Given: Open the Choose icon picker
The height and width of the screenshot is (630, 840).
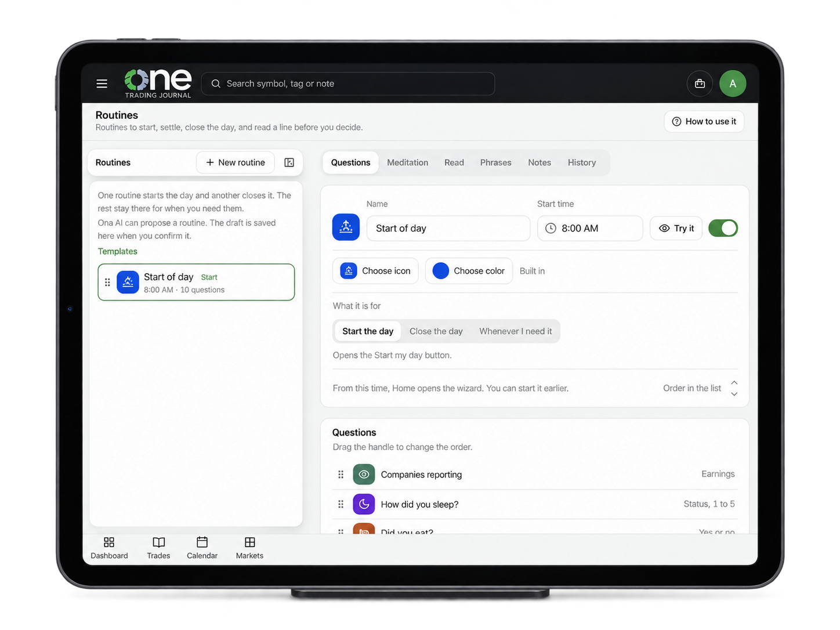Looking at the screenshot, I should tap(375, 271).
